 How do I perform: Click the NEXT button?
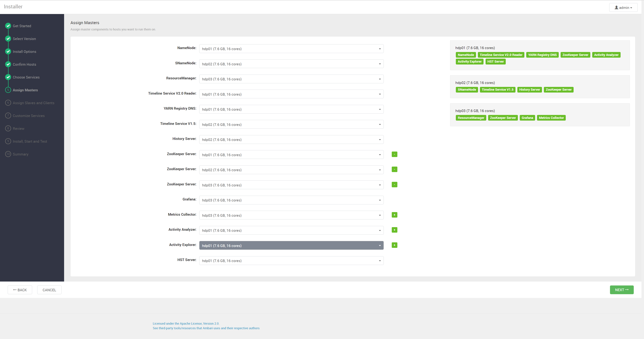click(x=621, y=290)
